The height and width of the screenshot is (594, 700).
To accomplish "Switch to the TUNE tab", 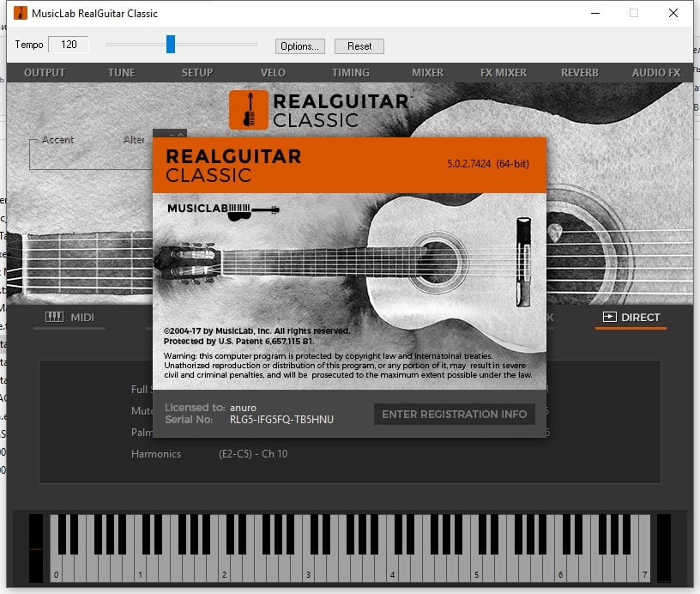I will tap(122, 72).
